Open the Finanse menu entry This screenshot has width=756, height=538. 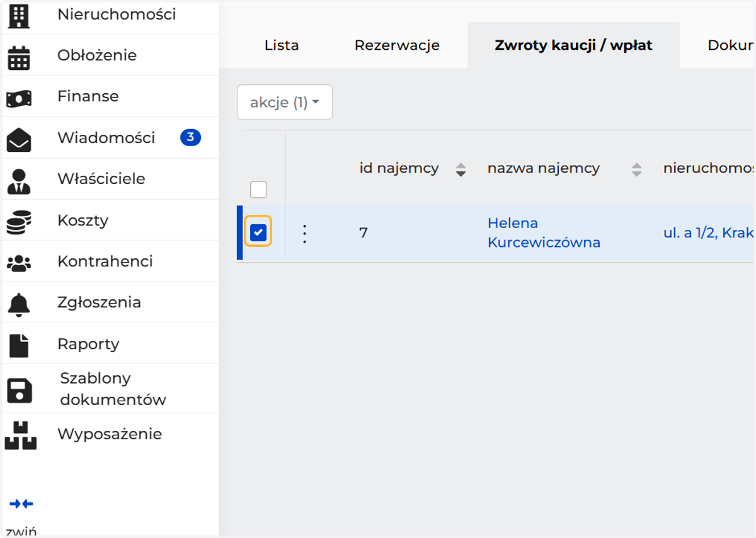pos(88,96)
